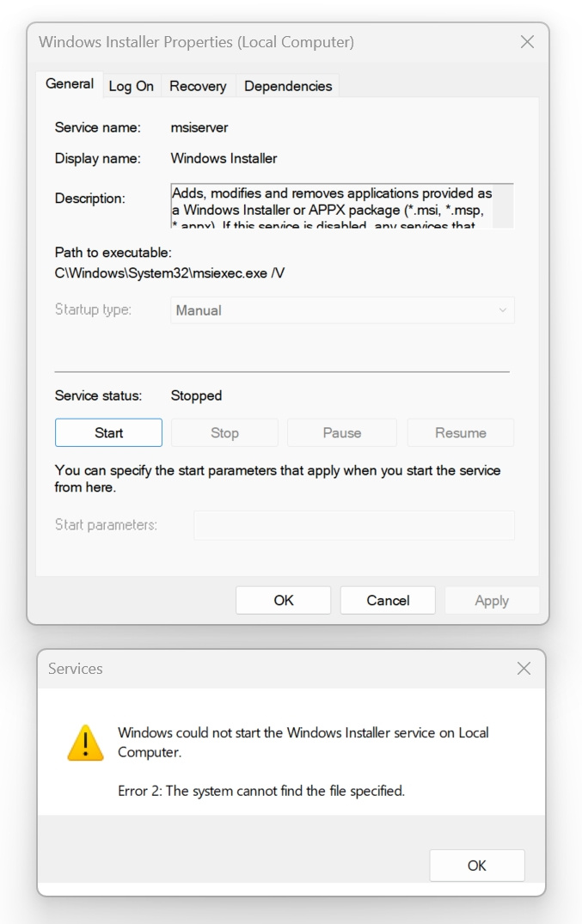Screen dimensions: 582x924
Task: Apply the service property changes
Action: (492, 600)
